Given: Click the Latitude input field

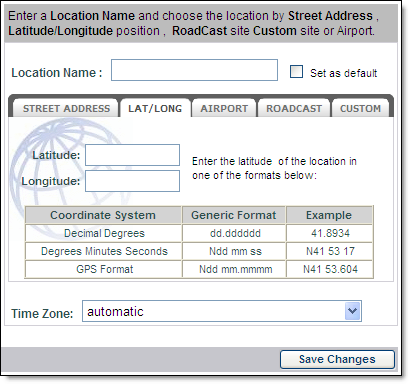Looking at the screenshot, I should click(x=132, y=155).
